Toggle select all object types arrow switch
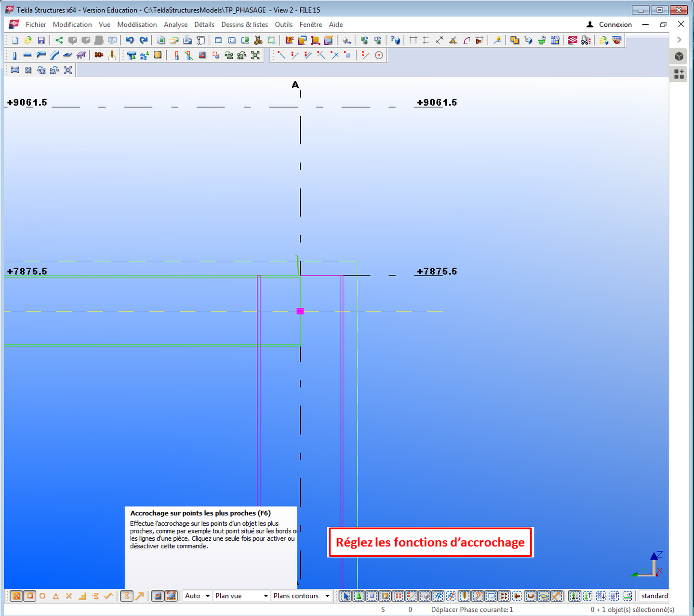694x616 pixels. click(x=346, y=596)
